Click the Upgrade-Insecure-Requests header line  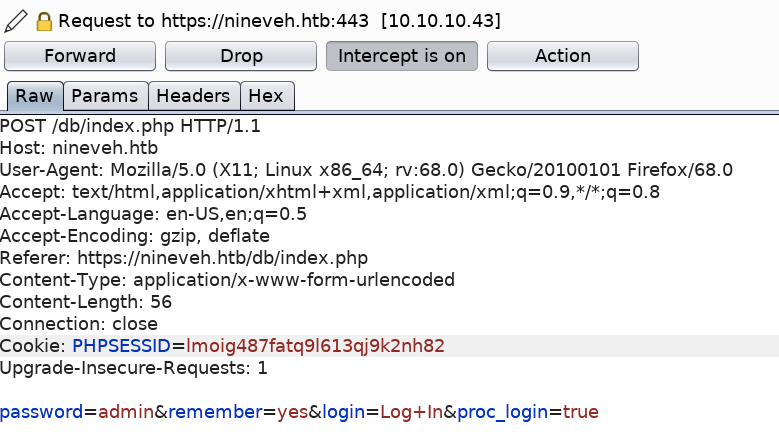(134, 368)
